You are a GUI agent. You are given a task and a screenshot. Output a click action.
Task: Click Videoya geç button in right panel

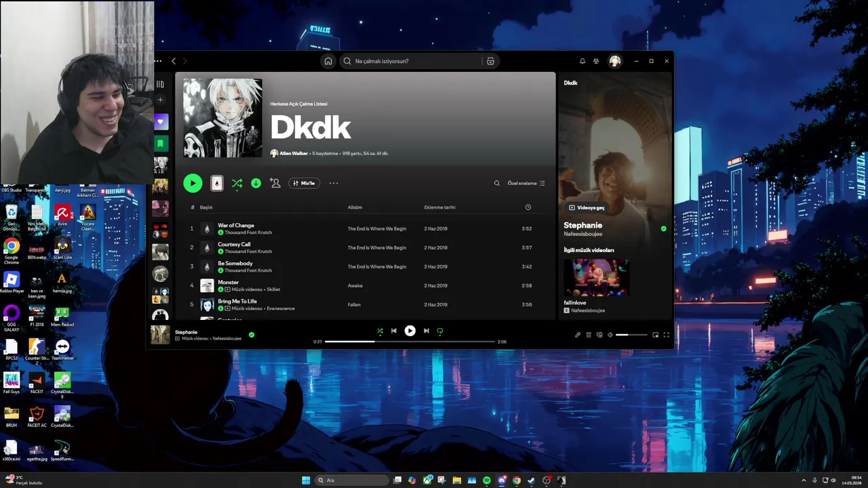point(587,207)
